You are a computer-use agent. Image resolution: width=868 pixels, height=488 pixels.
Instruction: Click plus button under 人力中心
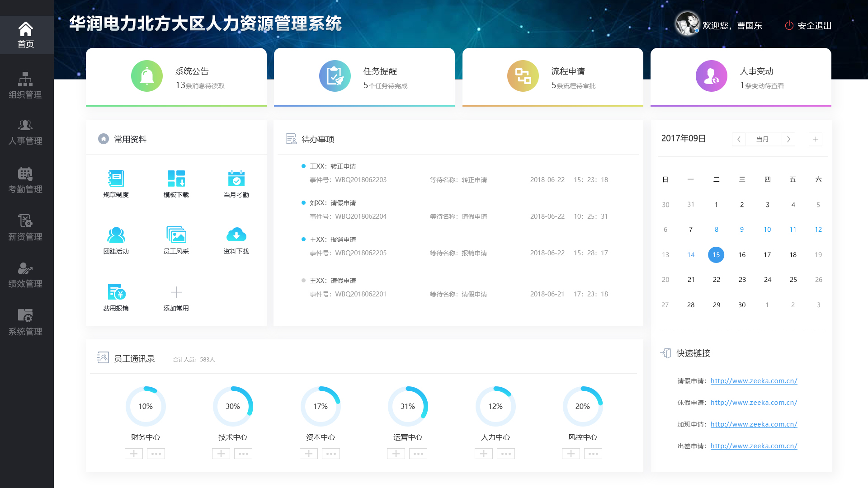[x=484, y=454]
